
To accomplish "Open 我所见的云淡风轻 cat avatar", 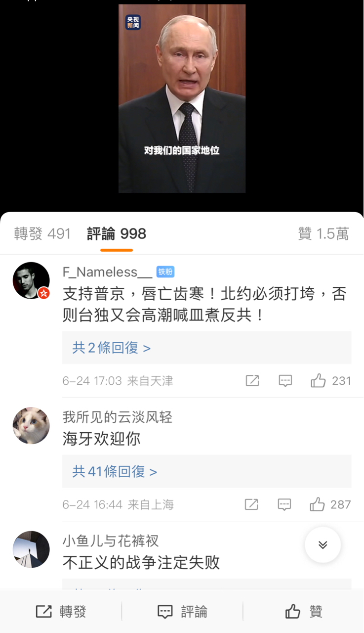I will (x=31, y=426).
